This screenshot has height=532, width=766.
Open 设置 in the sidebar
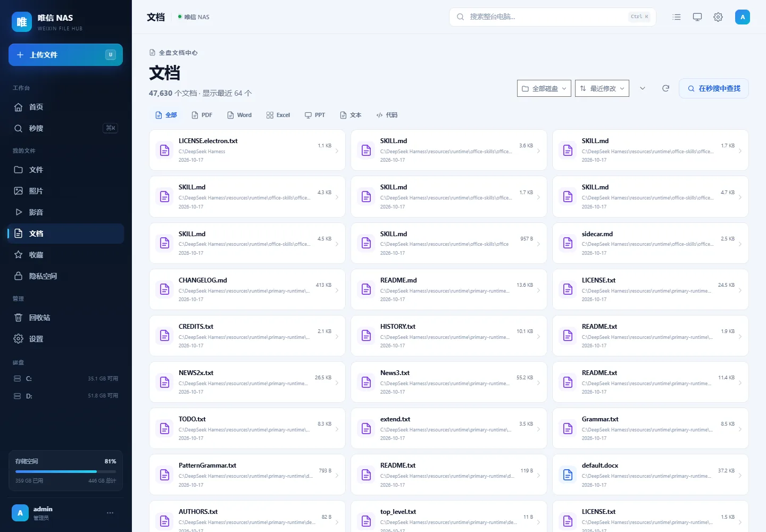[x=66, y=339]
